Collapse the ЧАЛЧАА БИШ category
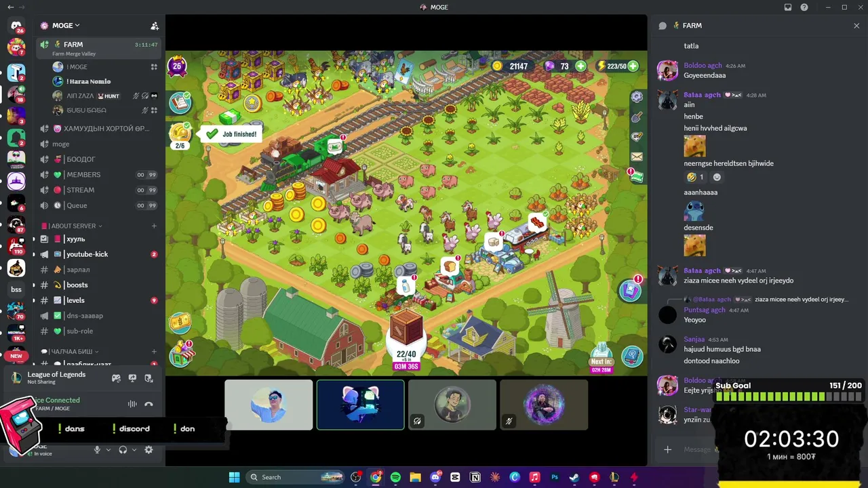The image size is (868, 488). (x=71, y=352)
